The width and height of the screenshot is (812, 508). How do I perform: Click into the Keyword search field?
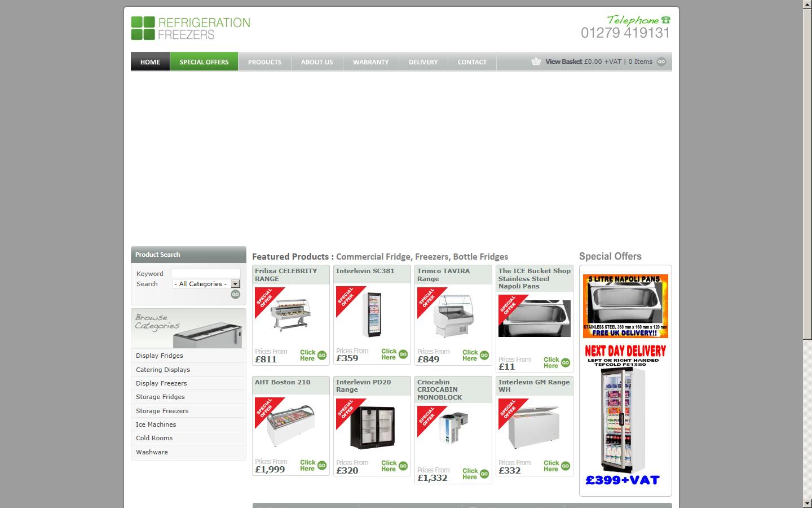pyautogui.click(x=205, y=274)
